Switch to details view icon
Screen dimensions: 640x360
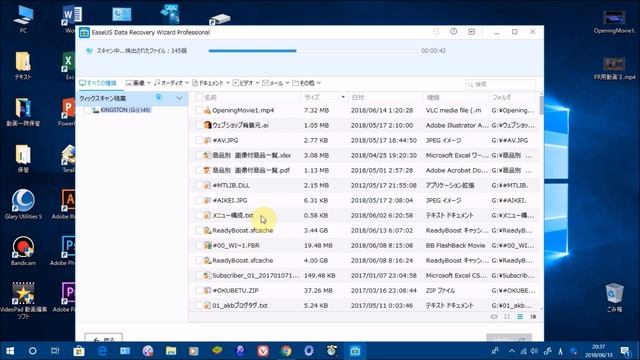pos(533,316)
